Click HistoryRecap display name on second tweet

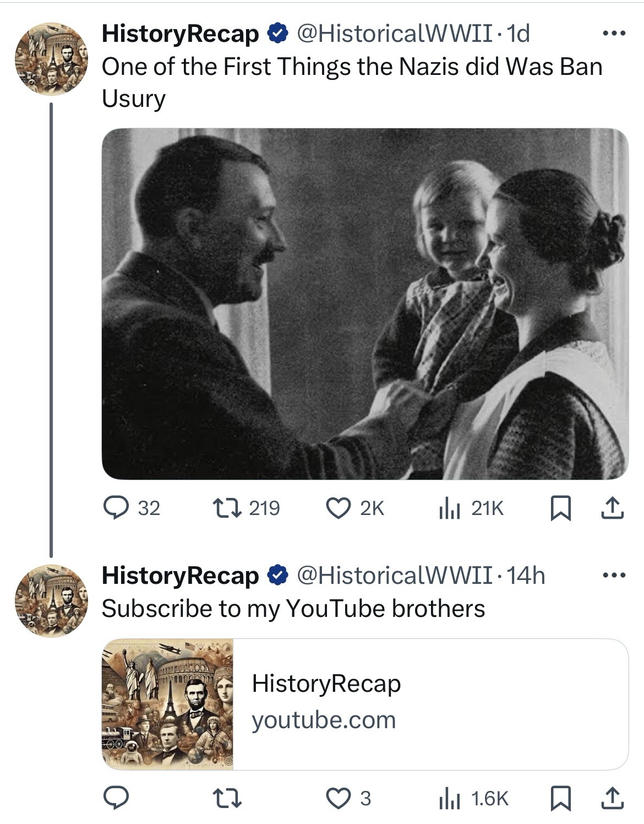[x=180, y=576]
